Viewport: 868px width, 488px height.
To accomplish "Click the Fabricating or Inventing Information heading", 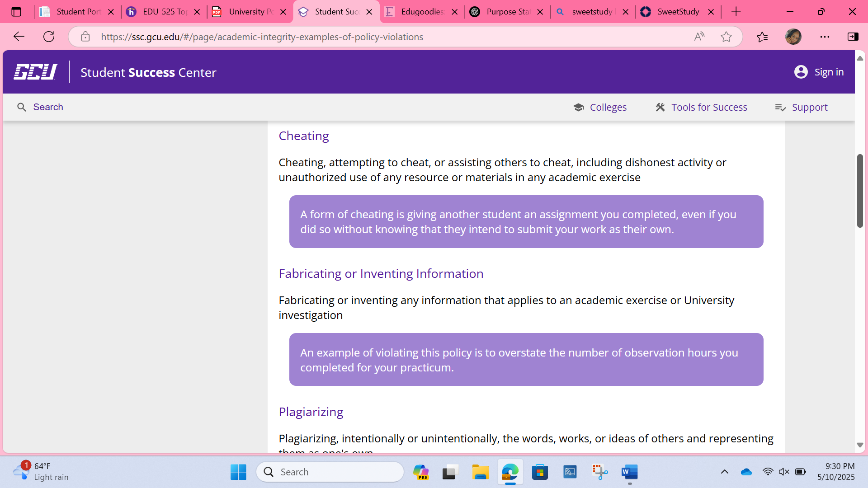I will point(381,274).
